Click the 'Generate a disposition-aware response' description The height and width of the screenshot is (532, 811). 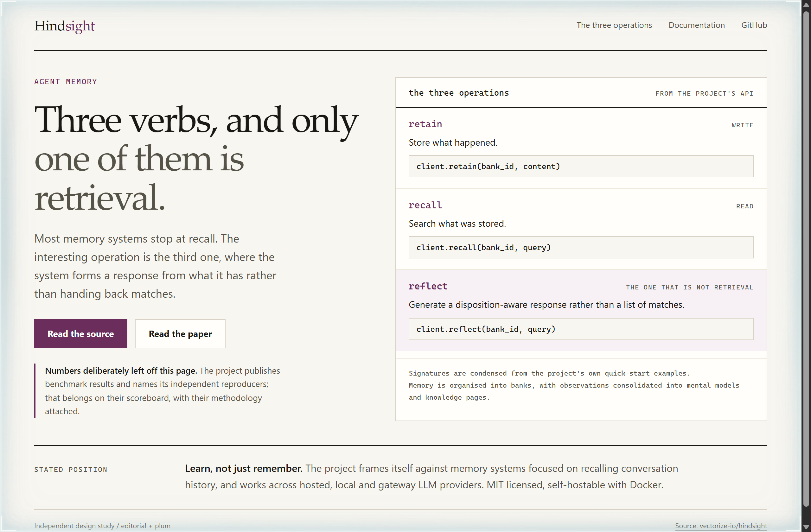[546, 305]
